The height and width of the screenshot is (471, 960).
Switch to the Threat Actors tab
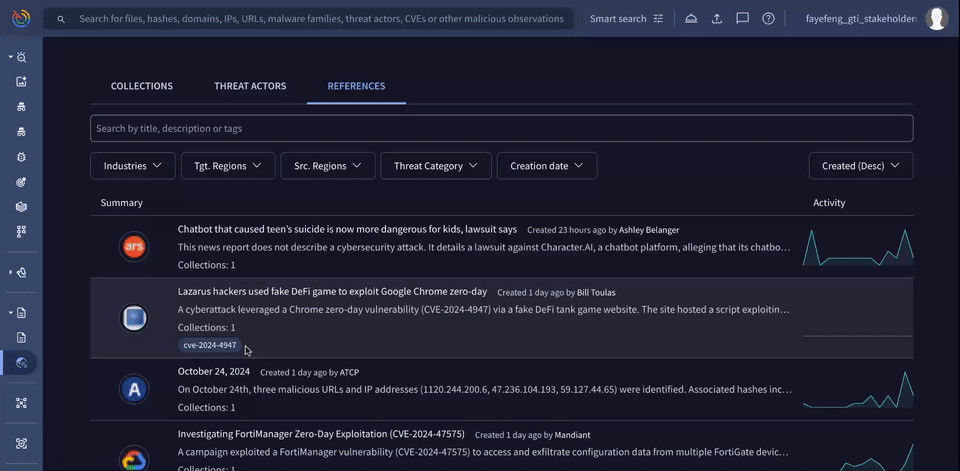pos(250,86)
